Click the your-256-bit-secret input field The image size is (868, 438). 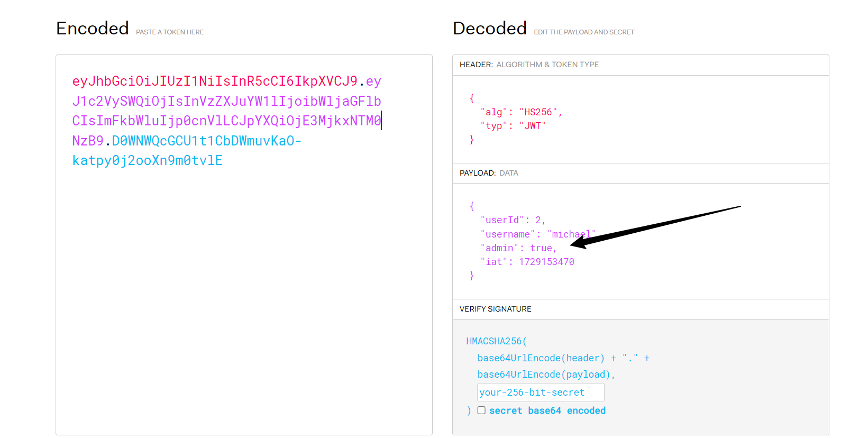pyautogui.click(x=541, y=393)
